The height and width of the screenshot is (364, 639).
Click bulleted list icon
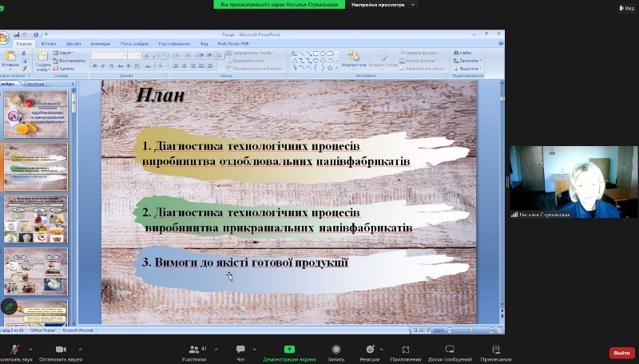click(177, 56)
